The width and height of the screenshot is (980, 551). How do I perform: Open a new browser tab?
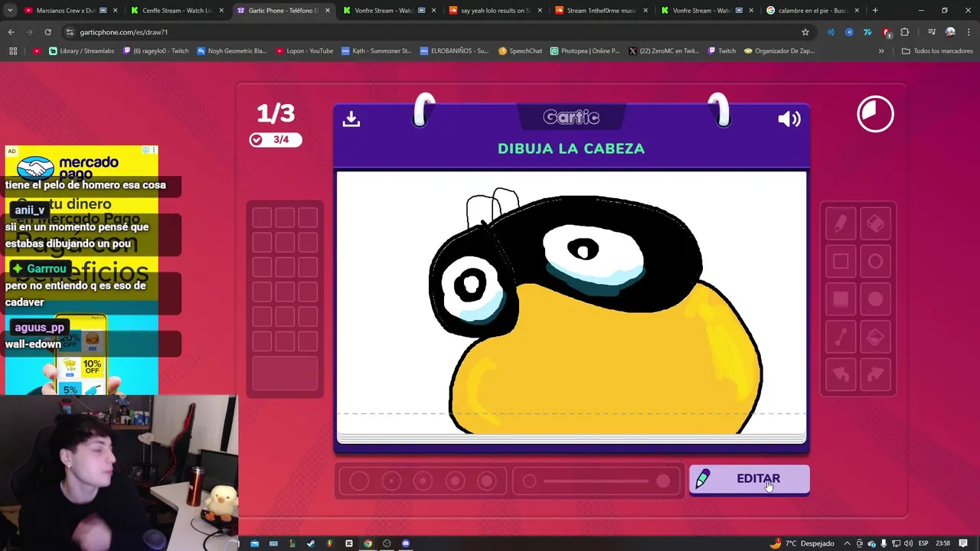coord(875,11)
